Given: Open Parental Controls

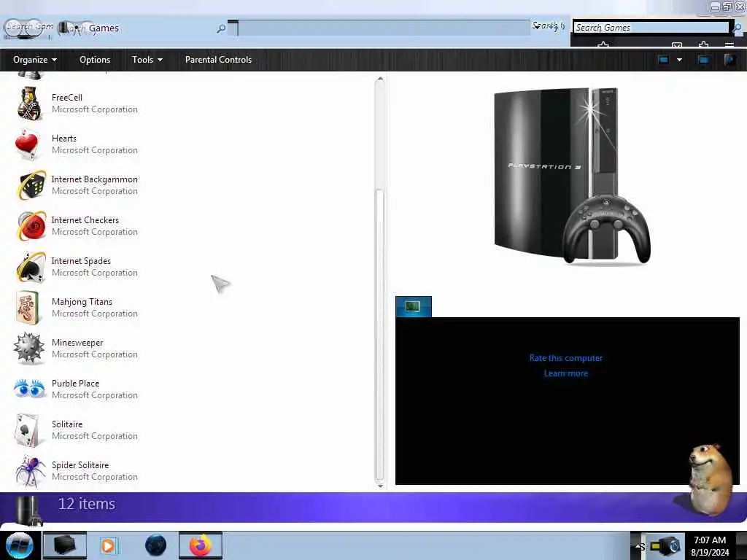Looking at the screenshot, I should tap(218, 60).
